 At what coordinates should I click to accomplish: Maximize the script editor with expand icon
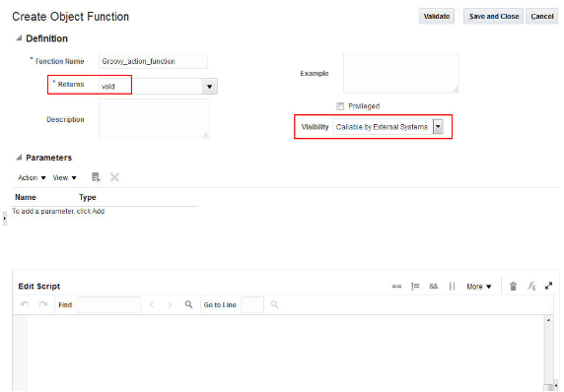[x=548, y=286]
